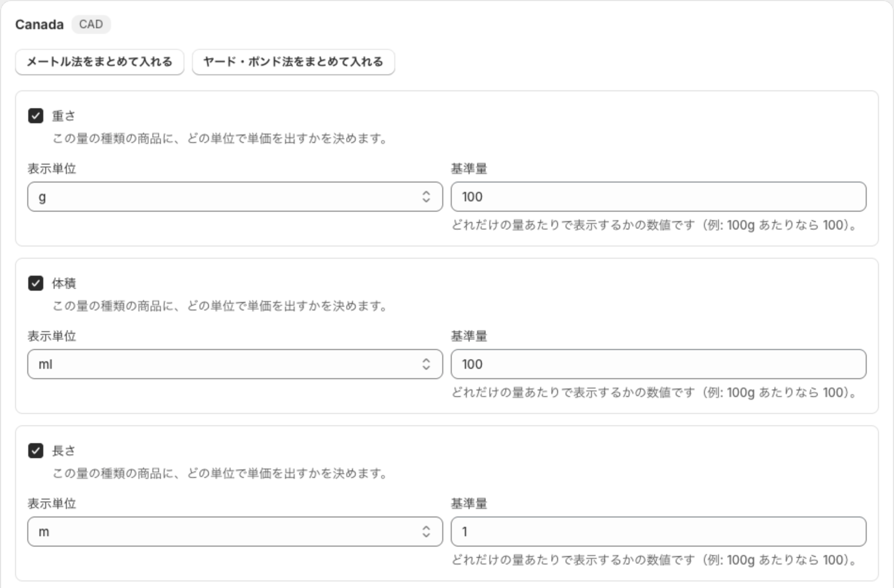Image resolution: width=894 pixels, height=588 pixels.
Task: Click the Canada heading
Action: pos(40,24)
